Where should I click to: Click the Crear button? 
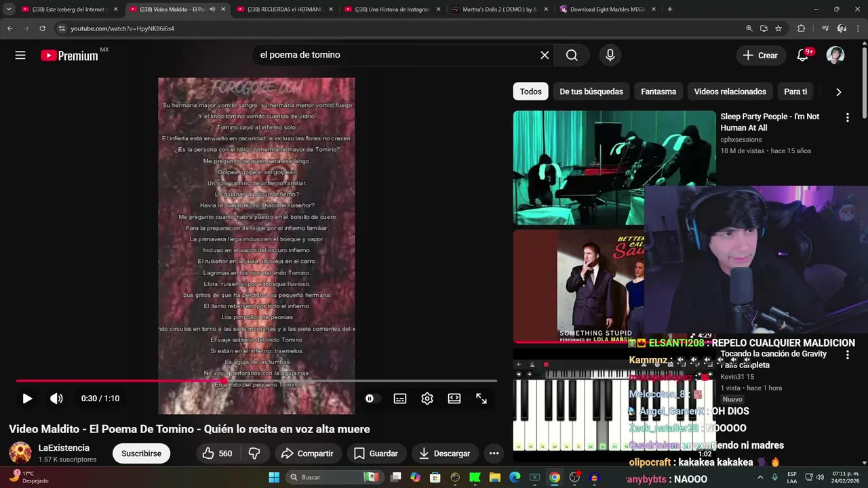click(761, 56)
